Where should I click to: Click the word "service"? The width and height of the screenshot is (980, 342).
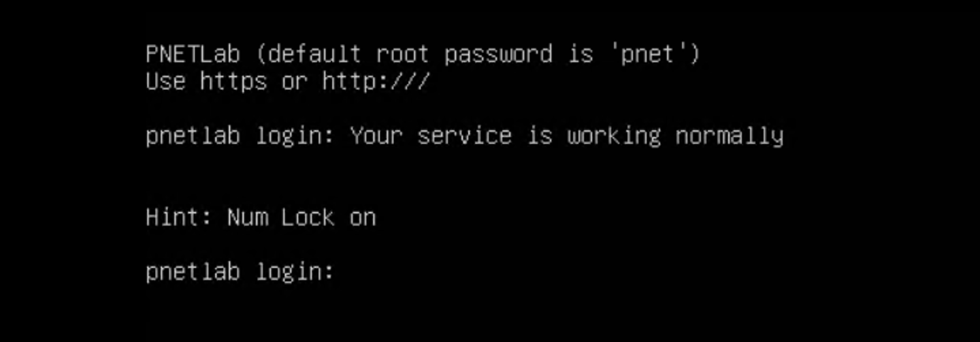tap(464, 136)
